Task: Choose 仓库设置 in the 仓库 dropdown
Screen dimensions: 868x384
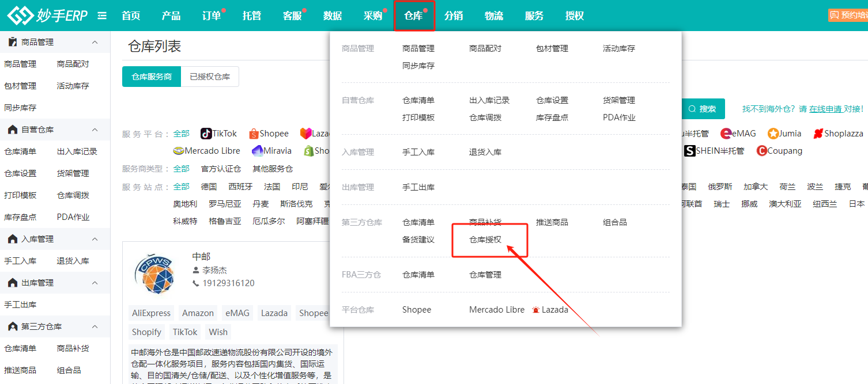Action: pyautogui.click(x=552, y=100)
